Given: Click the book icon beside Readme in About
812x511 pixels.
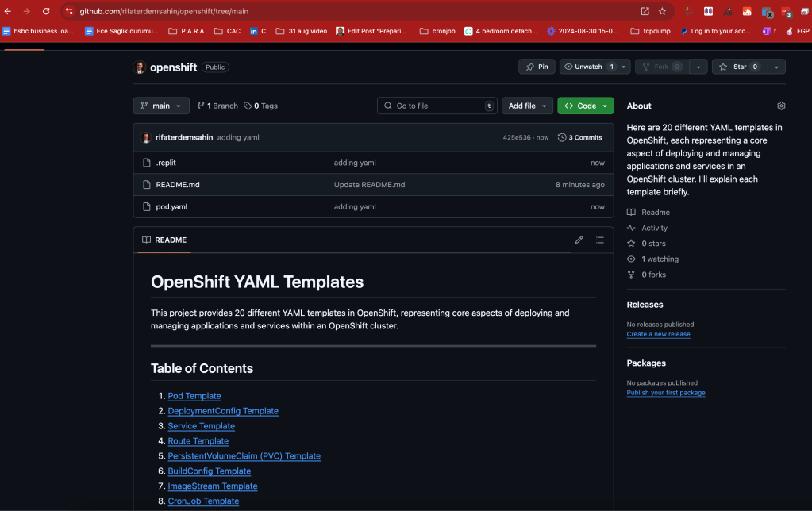Looking at the screenshot, I should tap(631, 213).
